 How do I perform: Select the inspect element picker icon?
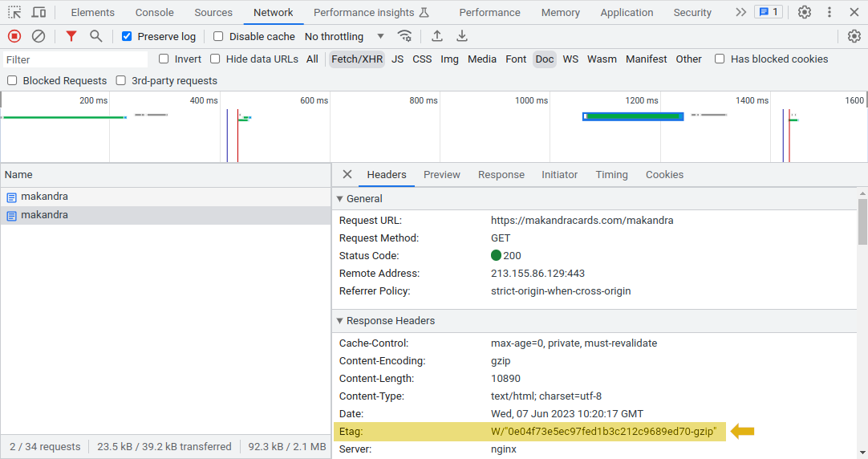[x=14, y=12]
